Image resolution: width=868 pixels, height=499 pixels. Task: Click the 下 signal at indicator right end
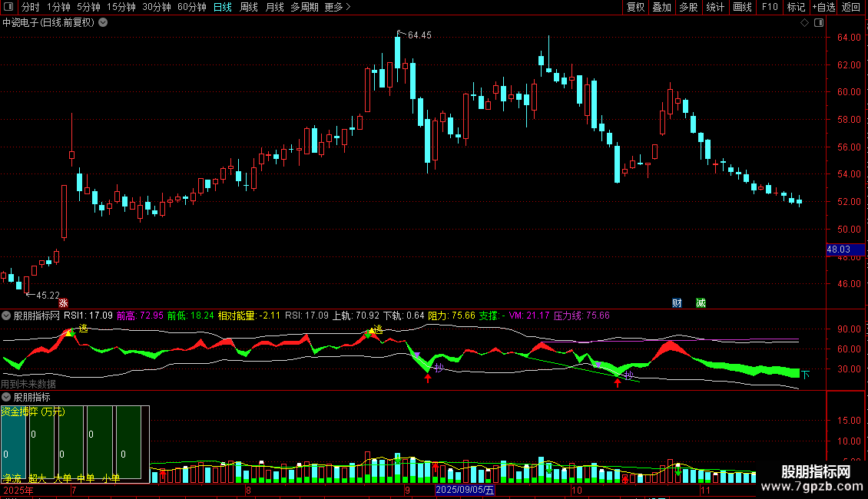click(806, 375)
